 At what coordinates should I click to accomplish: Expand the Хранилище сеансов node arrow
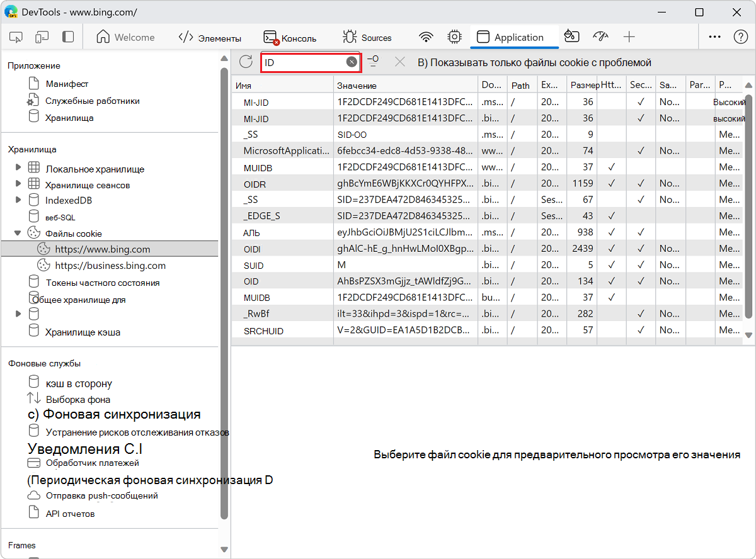click(18, 184)
